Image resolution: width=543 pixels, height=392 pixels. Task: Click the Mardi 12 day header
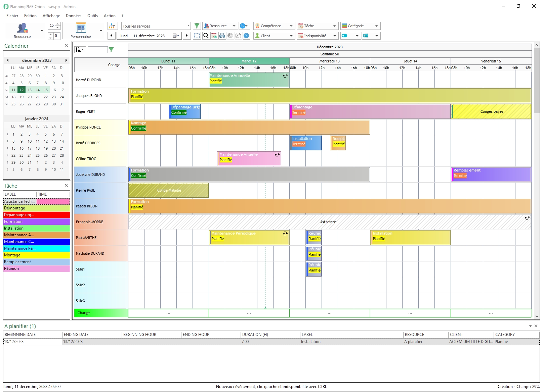[249, 61]
